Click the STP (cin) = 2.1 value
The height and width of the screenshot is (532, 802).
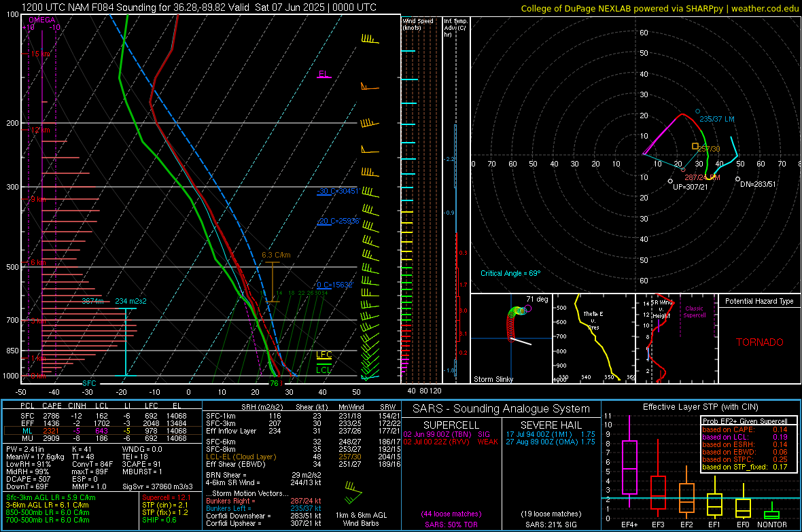[x=165, y=505]
